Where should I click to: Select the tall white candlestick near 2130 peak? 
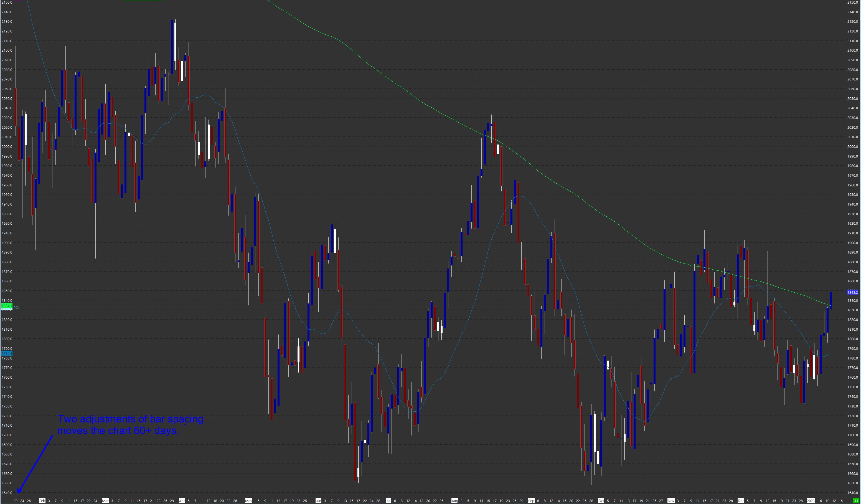(175, 42)
